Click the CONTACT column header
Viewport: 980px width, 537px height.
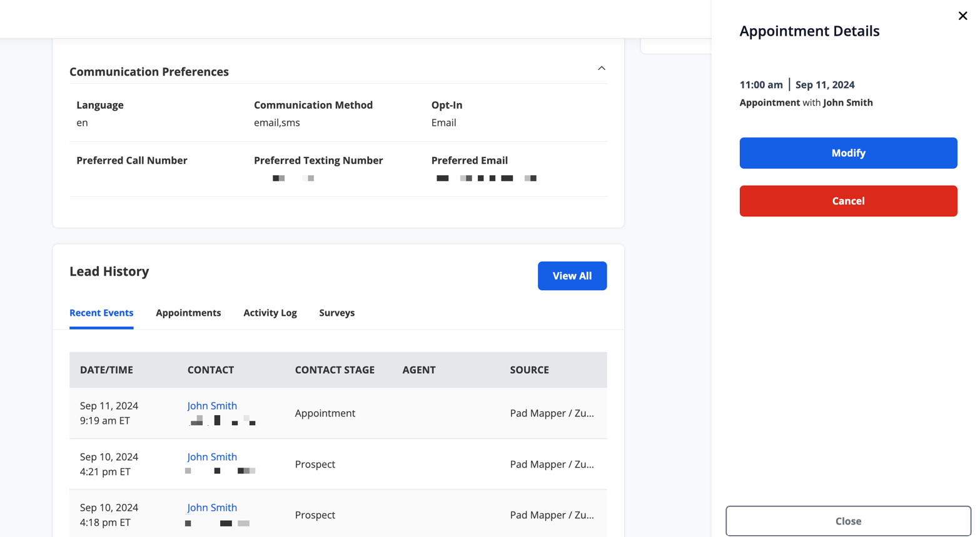pos(211,369)
